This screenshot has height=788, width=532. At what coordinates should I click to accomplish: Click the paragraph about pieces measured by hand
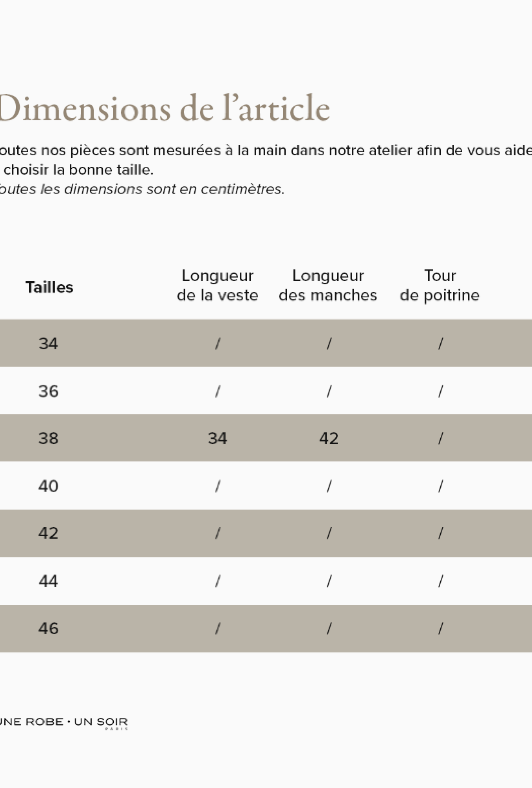[x=264, y=159]
